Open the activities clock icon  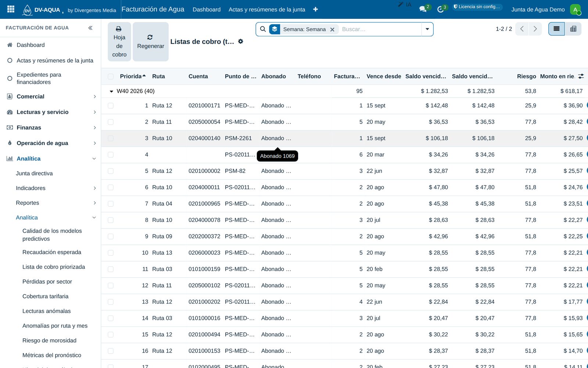tap(440, 9)
